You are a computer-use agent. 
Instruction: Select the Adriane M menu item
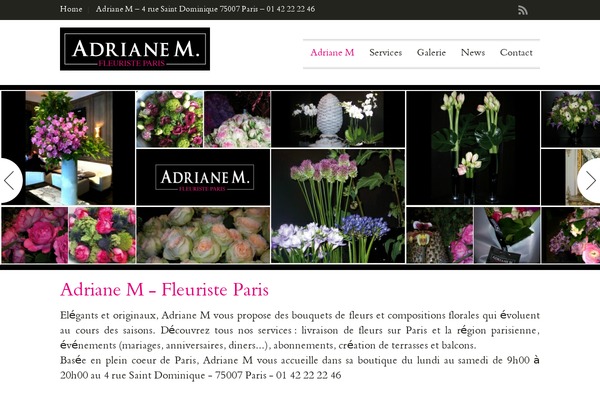point(332,52)
